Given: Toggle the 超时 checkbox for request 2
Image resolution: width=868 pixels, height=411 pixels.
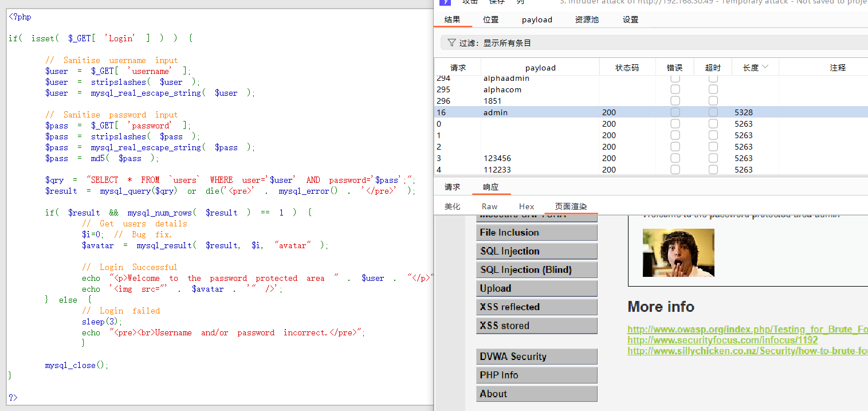Looking at the screenshot, I should (713, 147).
